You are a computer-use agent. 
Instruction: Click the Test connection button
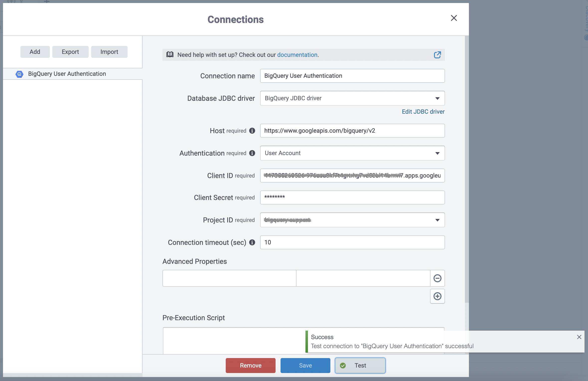tap(360, 366)
